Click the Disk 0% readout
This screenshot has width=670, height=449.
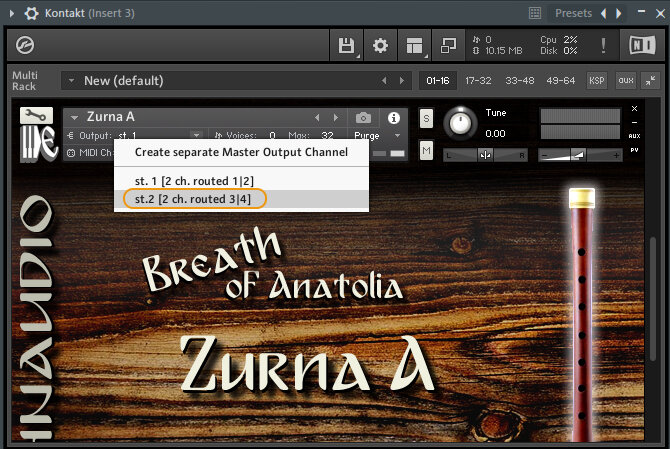tap(558, 51)
